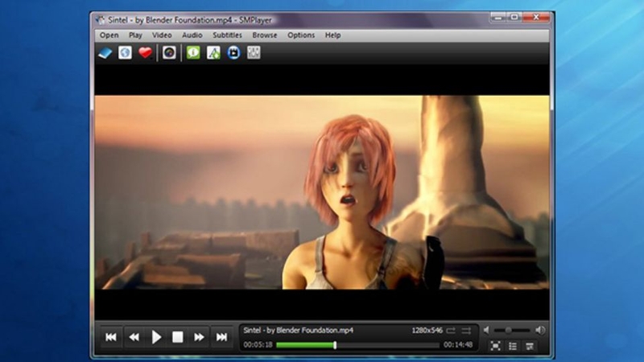The width and height of the screenshot is (644, 362).
Task: Click the volume slider handle
Action: coord(509,330)
